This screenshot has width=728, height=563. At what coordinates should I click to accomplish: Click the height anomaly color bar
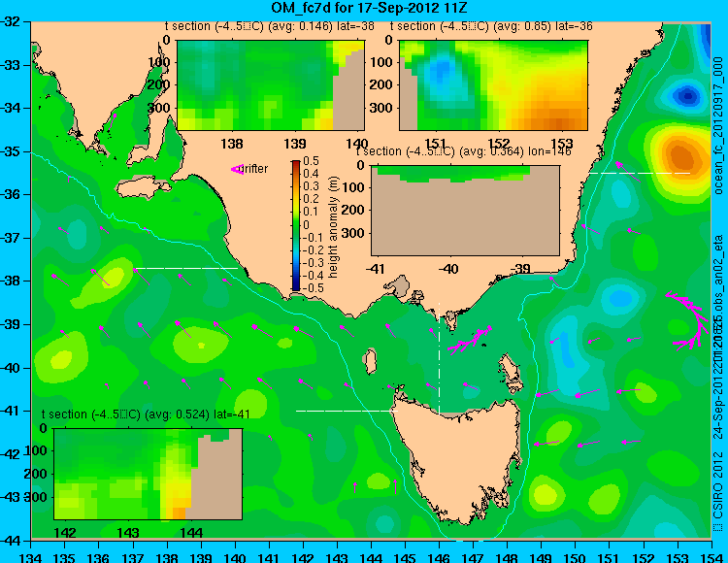296,225
